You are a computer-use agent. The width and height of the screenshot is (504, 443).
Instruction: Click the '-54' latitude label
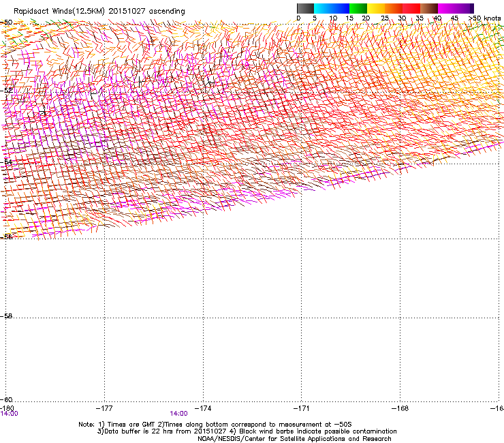click(6, 162)
